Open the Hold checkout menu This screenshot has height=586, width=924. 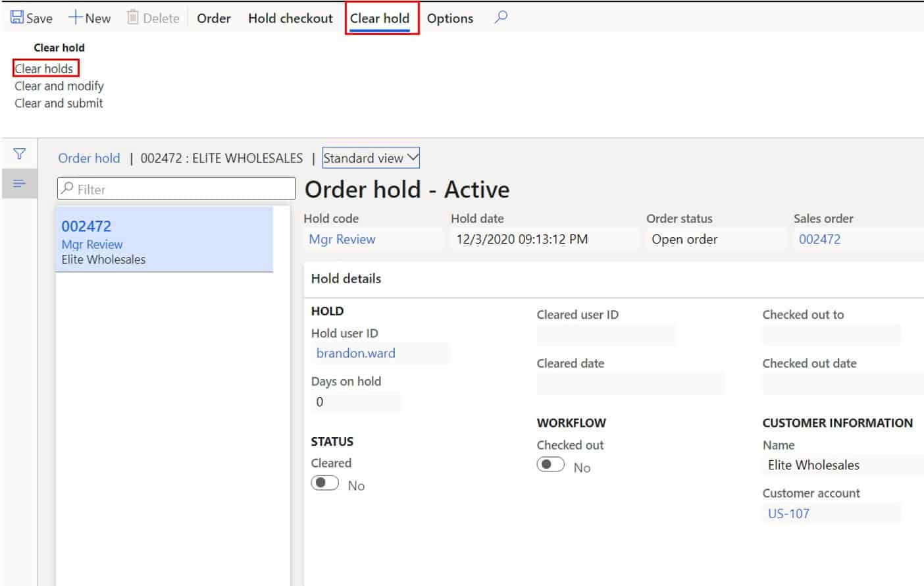point(289,18)
